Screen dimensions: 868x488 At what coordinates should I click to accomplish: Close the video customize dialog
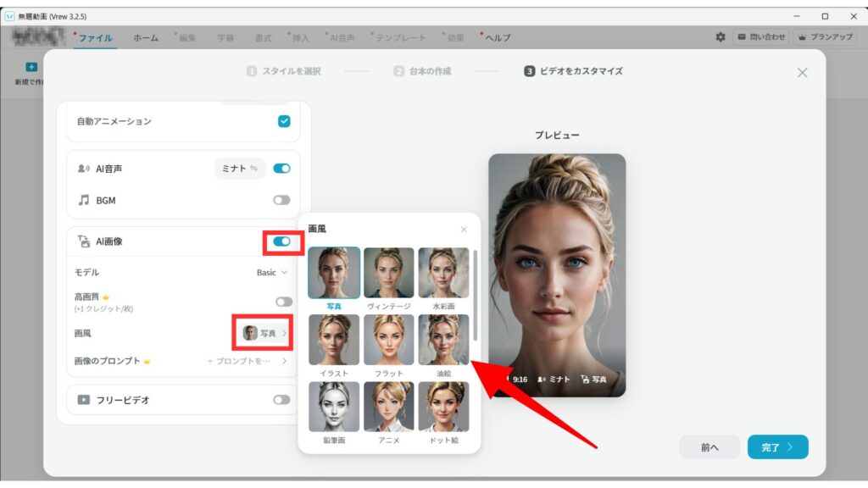[802, 73]
